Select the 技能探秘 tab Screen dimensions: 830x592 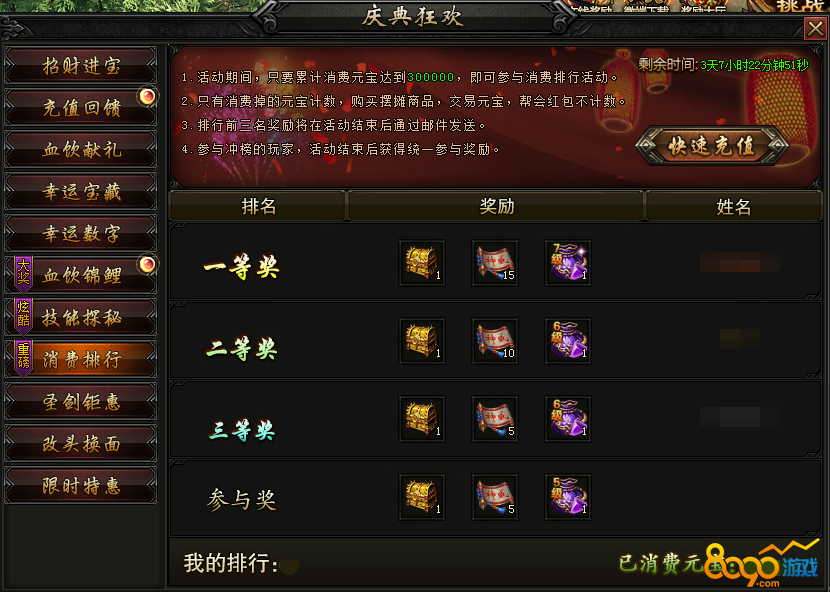point(81,317)
